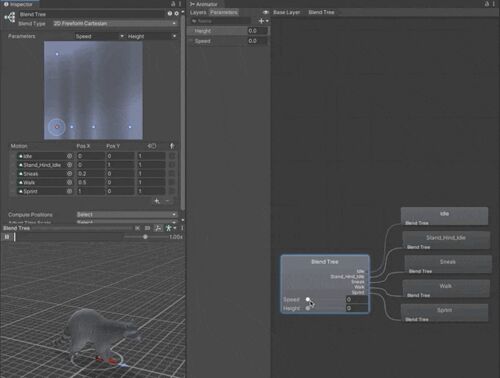The image size is (500, 378).
Task: Open the Inspector preset settings icon
Action: tap(176, 14)
